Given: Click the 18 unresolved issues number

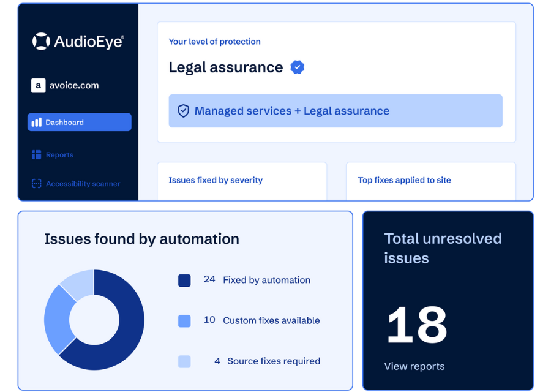Looking at the screenshot, I should pos(416,325).
